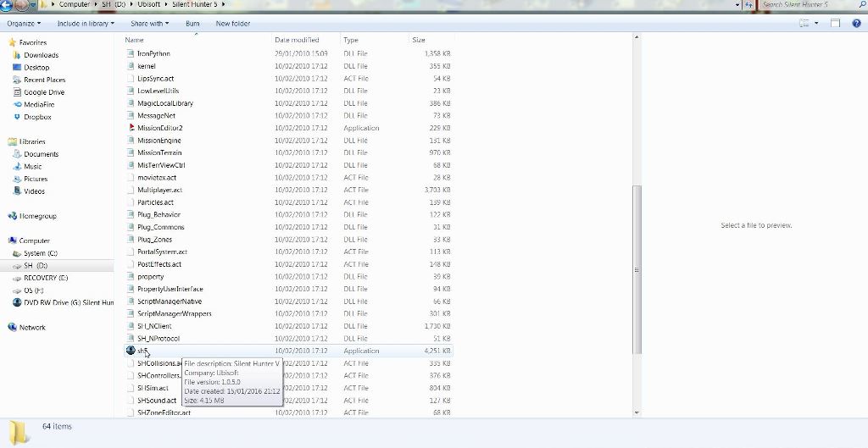Open the Help button
The height and width of the screenshot is (448, 868).
(856, 23)
